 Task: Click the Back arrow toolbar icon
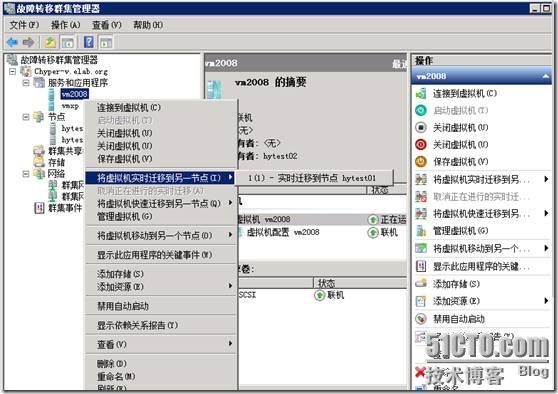[x=12, y=42]
